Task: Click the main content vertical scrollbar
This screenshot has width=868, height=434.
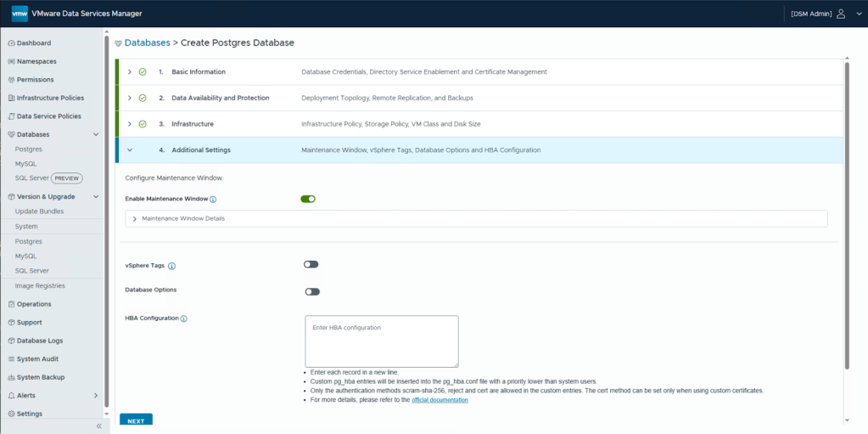Action: click(x=846, y=217)
